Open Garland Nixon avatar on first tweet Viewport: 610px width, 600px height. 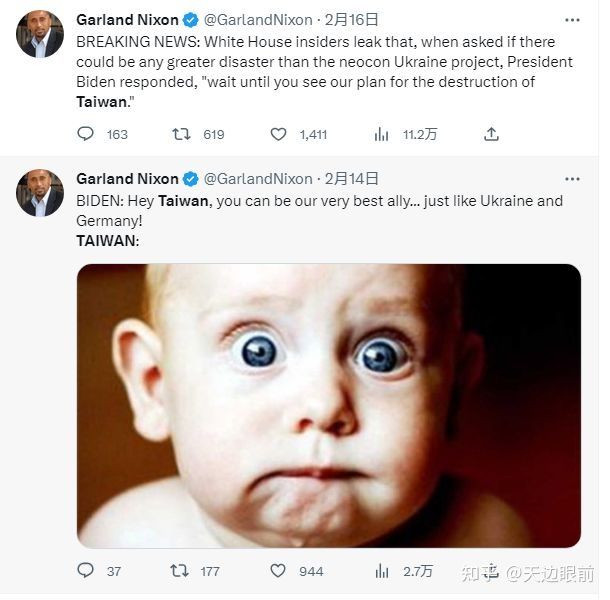[40, 34]
